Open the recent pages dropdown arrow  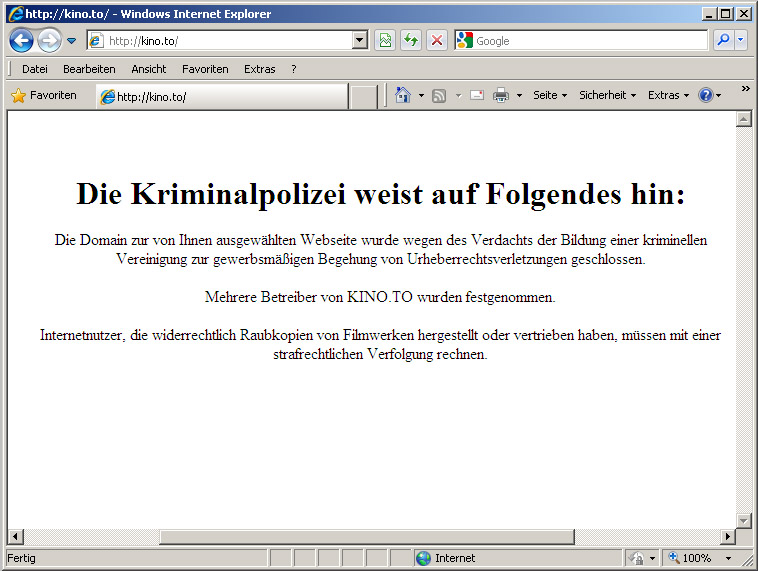(x=72, y=41)
